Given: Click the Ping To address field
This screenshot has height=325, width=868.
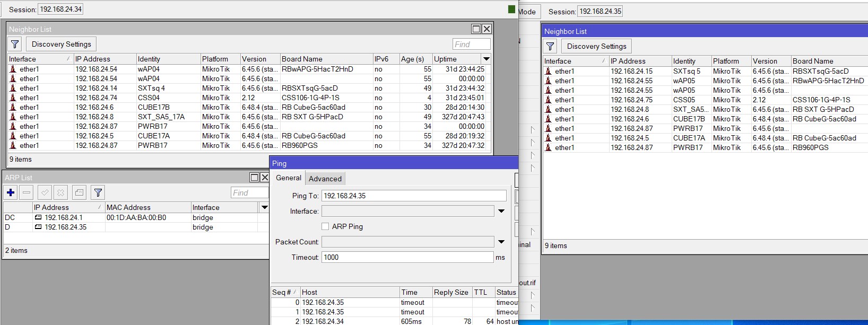Looking at the screenshot, I should 414,196.
